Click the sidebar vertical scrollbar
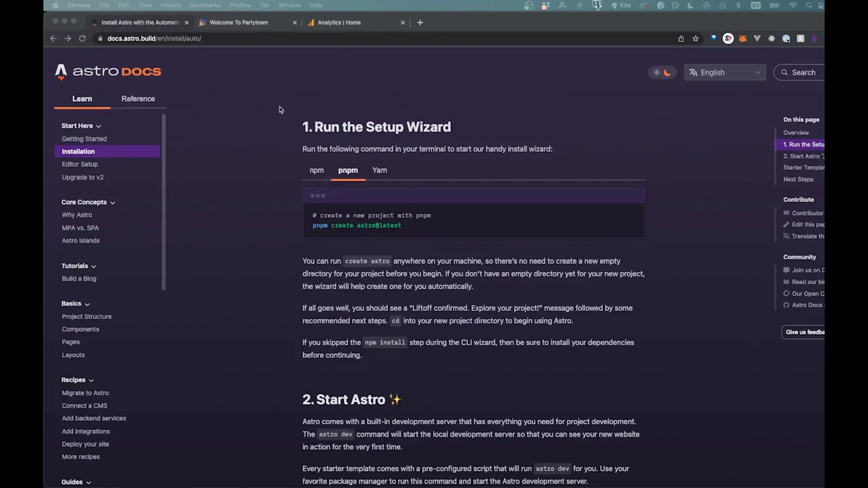This screenshot has height=488, width=868. click(163, 202)
